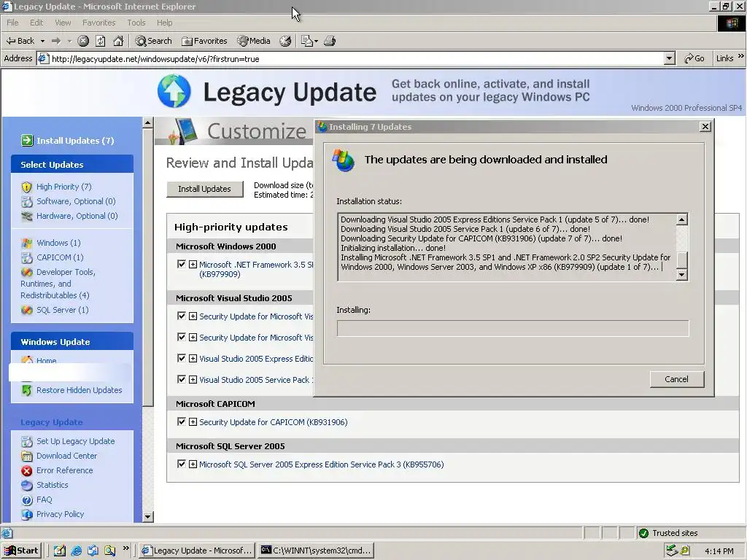Click the Restore Hidden Updates icon

[x=27, y=391]
